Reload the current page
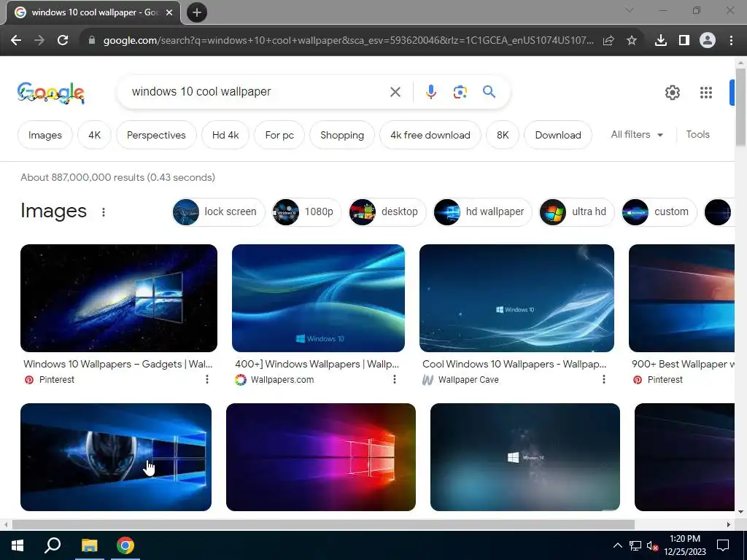 tap(63, 41)
